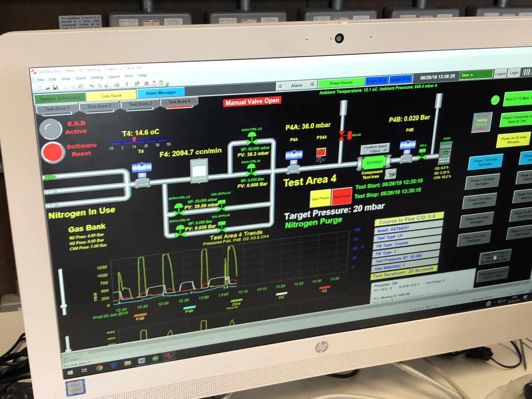Screen dimensions: 532x399
Task: Open the Help menu
Action: (x=142, y=75)
